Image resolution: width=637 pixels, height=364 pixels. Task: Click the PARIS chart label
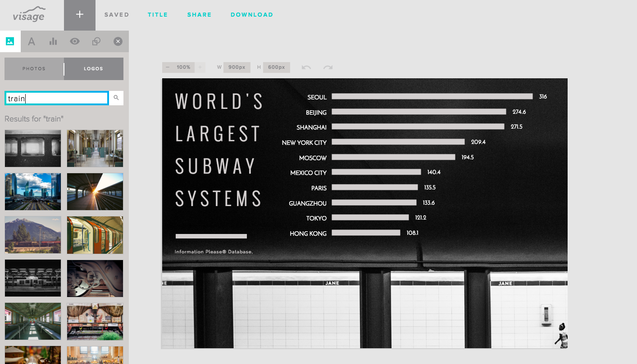click(319, 188)
